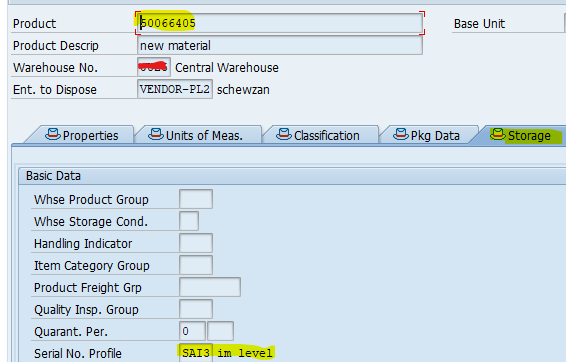Click the 'schewzan' description text
566x362 pixels.
243,90
